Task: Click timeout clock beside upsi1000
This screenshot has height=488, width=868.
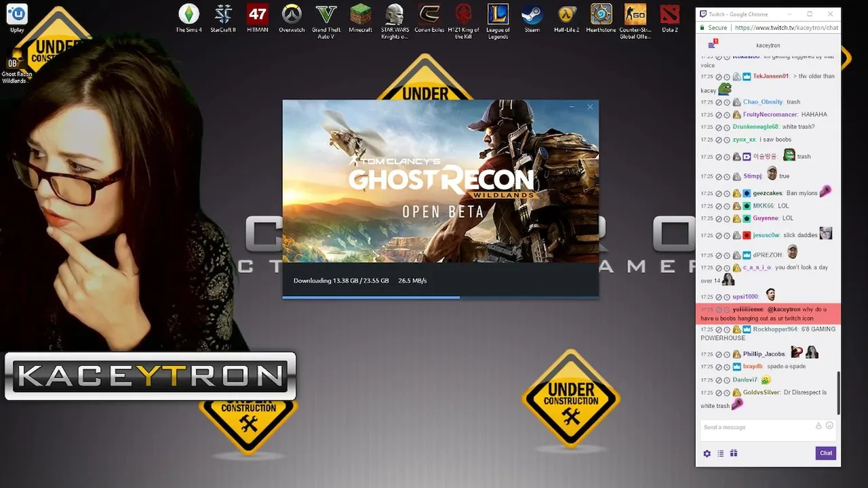Action: click(727, 297)
